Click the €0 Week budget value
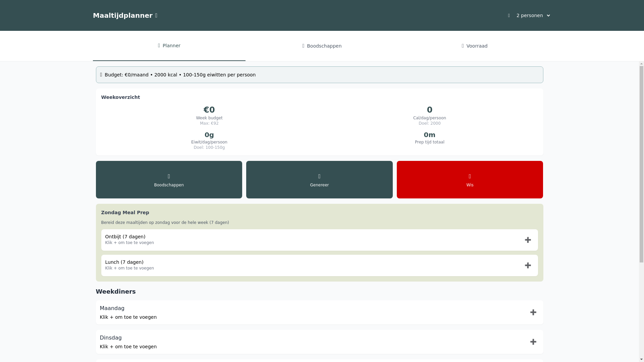The image size is (644, 362). (209, 110)
